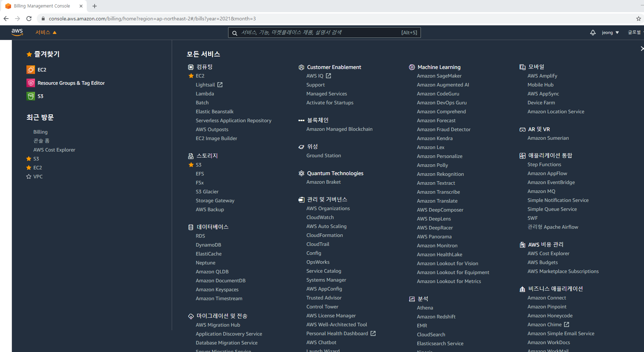Click the 비즈니스 애플리케이션 category icon
Screen dimensions: 644x352
coord(523,289)
